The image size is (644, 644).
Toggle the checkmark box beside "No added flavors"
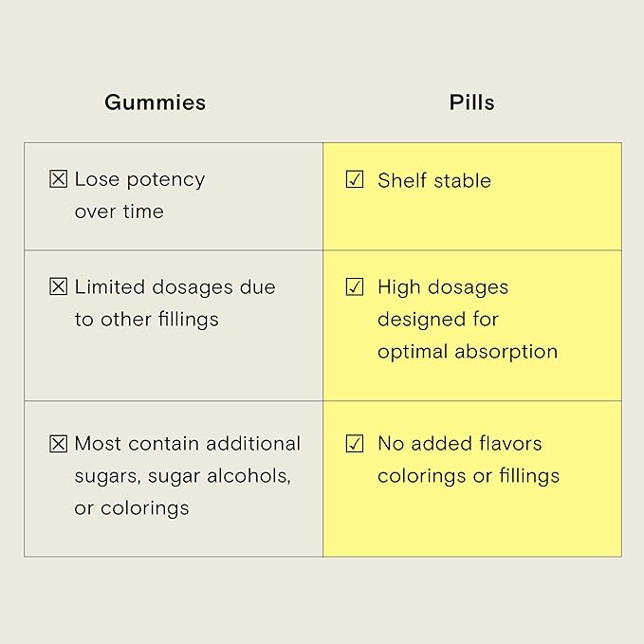point(355,443)
